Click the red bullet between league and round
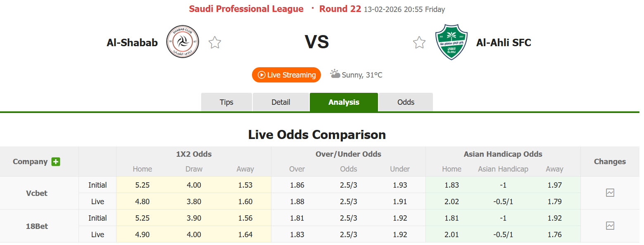The image size is (644, 245). point(312,8)
